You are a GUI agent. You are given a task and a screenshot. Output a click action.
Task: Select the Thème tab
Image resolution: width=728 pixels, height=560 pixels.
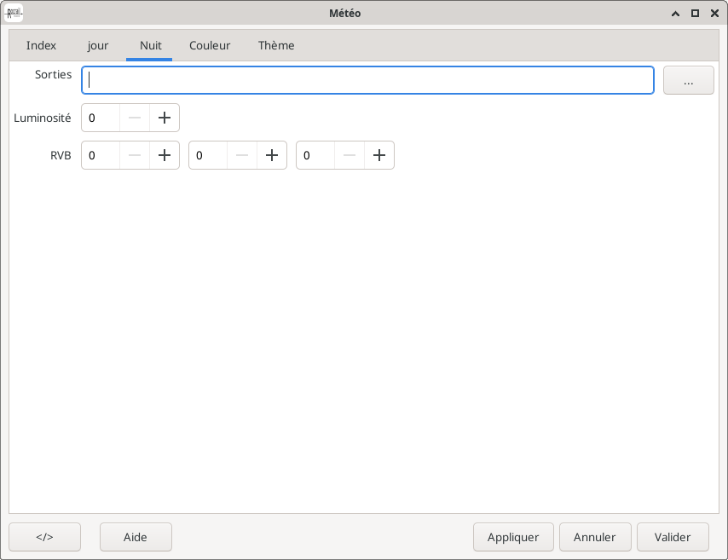(276, 46)
